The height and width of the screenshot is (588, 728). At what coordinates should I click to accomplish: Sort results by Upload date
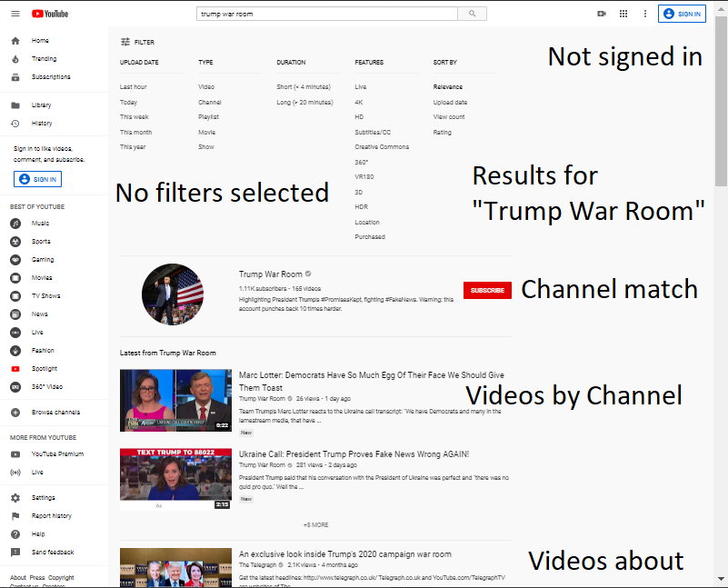pos(451,102)
